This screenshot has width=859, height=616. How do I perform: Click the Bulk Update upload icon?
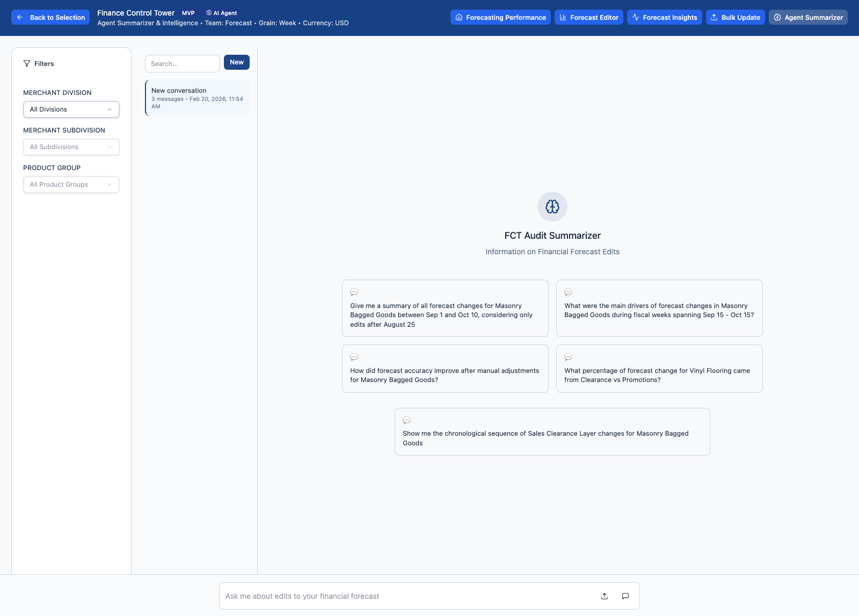pos(714,17)
